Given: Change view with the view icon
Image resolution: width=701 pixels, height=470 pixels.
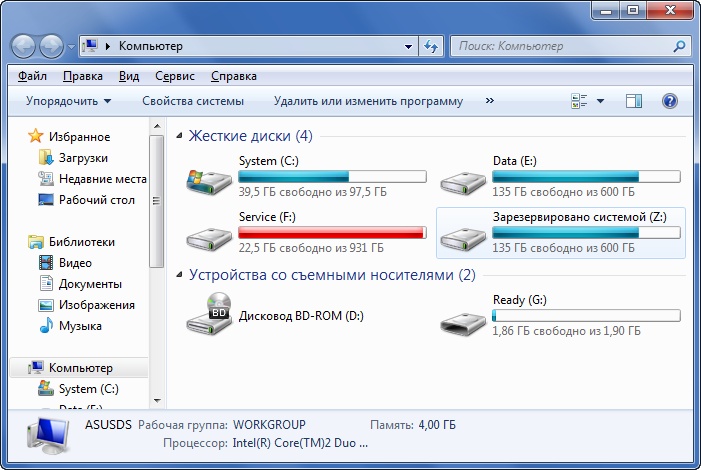Looking at the screenshot, I should click(x=579, y=101).
